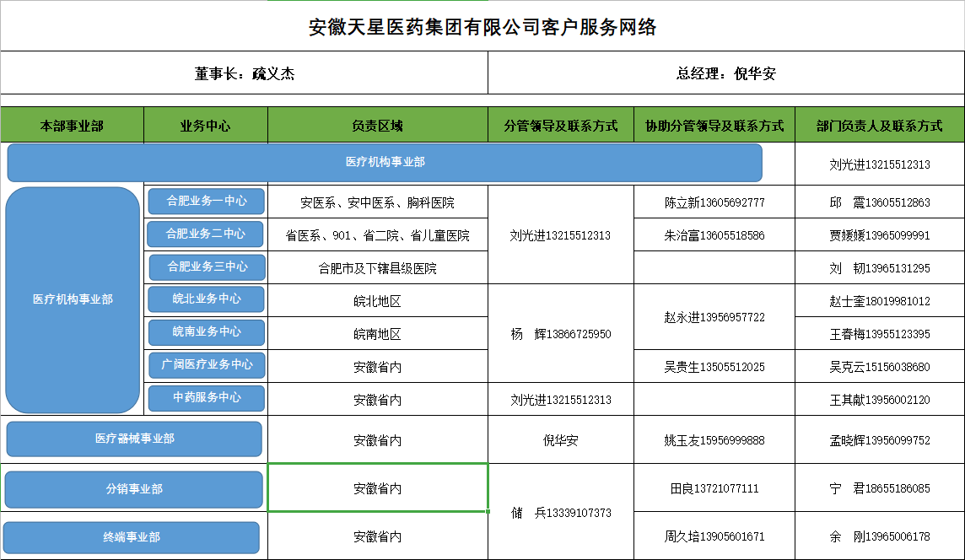The width and height of the screenshot is (965, 560).
Task: Click the 皖南业务中心 shape
Action: coord(206,331)
